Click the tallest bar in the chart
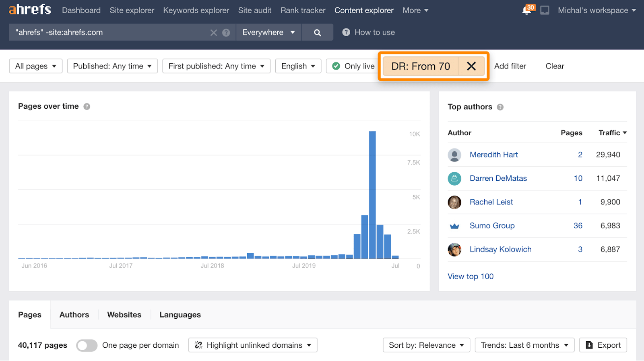This screenshot has height=361, width=644. (x=372, y=195)
